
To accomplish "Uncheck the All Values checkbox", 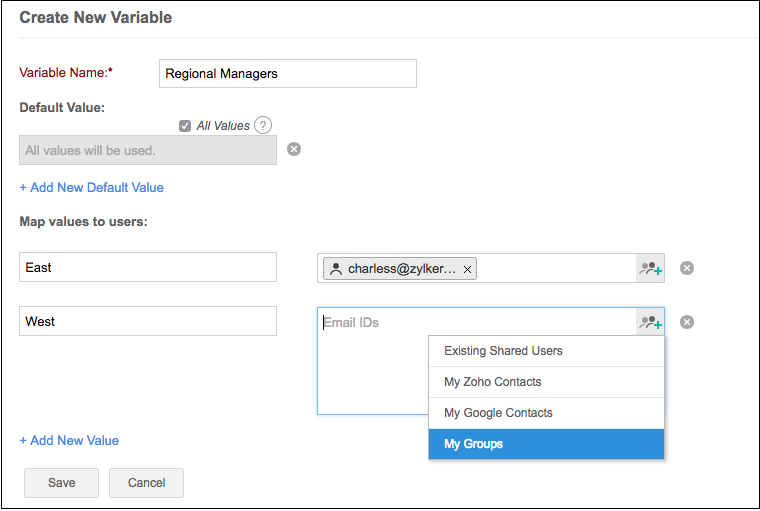I will click(x=185, y=126).
